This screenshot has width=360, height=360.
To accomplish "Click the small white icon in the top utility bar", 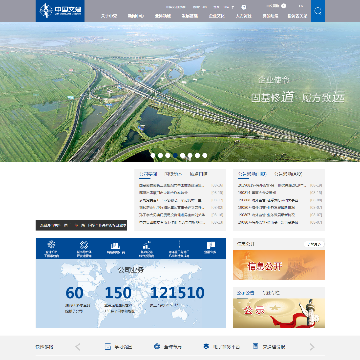I will (244, 7).
